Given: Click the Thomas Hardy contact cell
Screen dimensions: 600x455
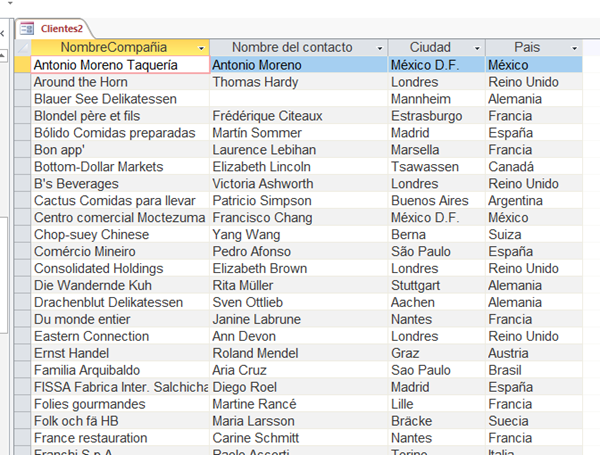Looking at the screenshot, I should (x=299, y=82).
